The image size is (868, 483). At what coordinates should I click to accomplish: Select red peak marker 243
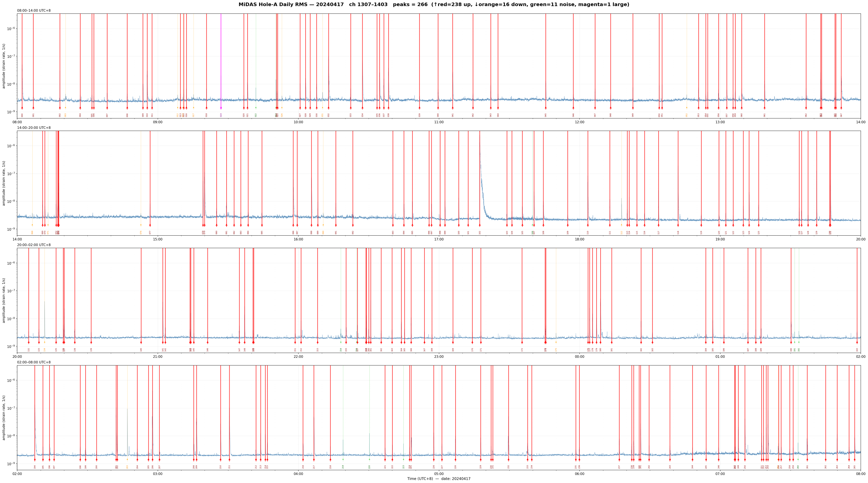coord(670,459)
